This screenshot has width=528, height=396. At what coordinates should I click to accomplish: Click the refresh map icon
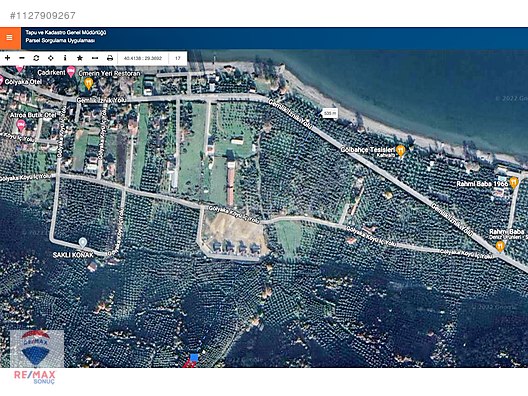36,58
